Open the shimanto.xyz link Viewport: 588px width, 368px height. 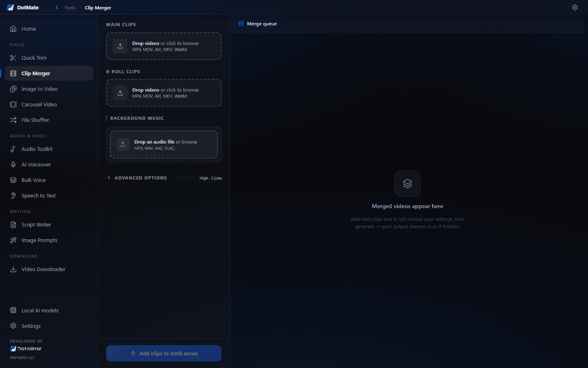pos(22,357)
